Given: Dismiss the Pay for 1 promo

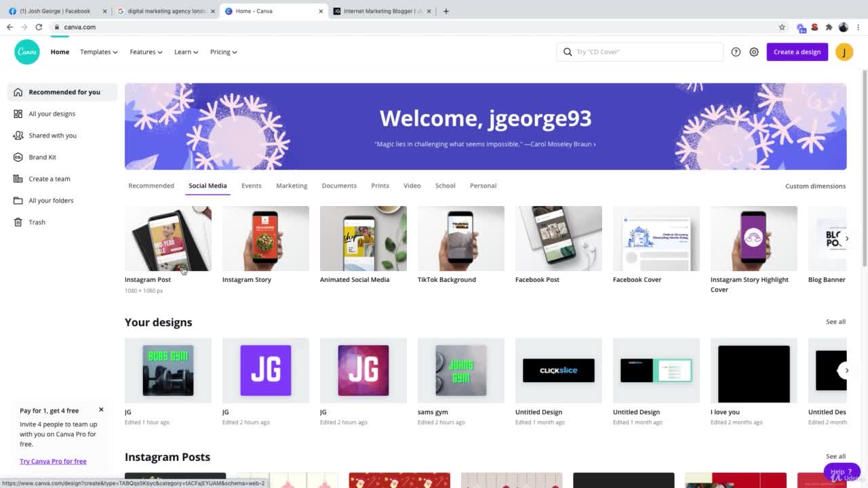Looking at the screenshot, I should (101, 409).
